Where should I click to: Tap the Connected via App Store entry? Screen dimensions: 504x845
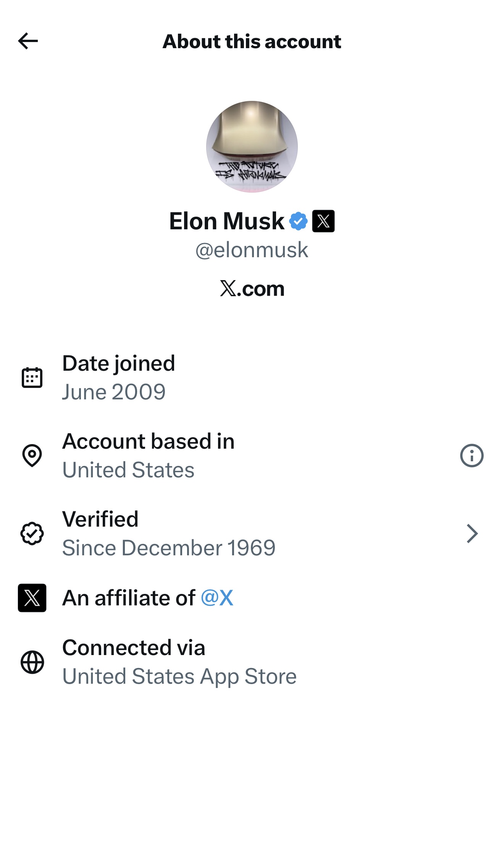click(179, 662)
